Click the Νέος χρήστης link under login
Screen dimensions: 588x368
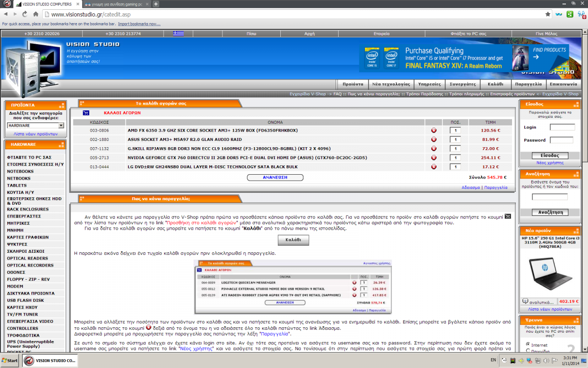click(x=550, y=162)
